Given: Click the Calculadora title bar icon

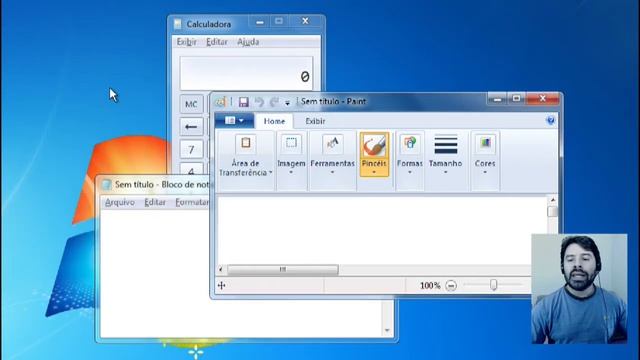Looking at the screenshot, I should [x=178, y=24].
